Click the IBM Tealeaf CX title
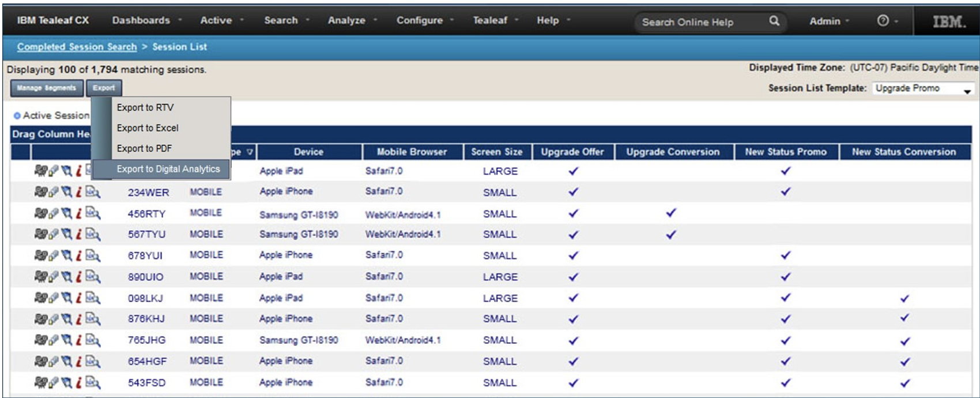980x398 pixels. coord(53,20)
